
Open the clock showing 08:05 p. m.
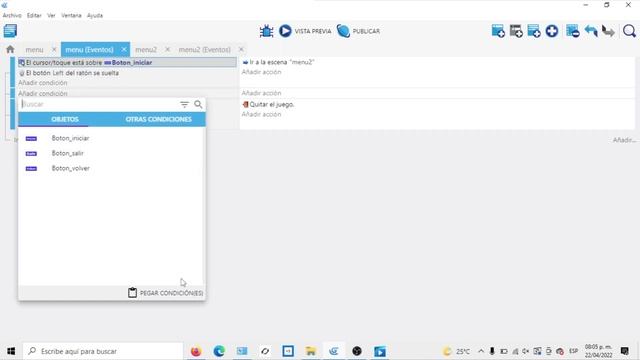pyautogui.click(x=598, y=351)
